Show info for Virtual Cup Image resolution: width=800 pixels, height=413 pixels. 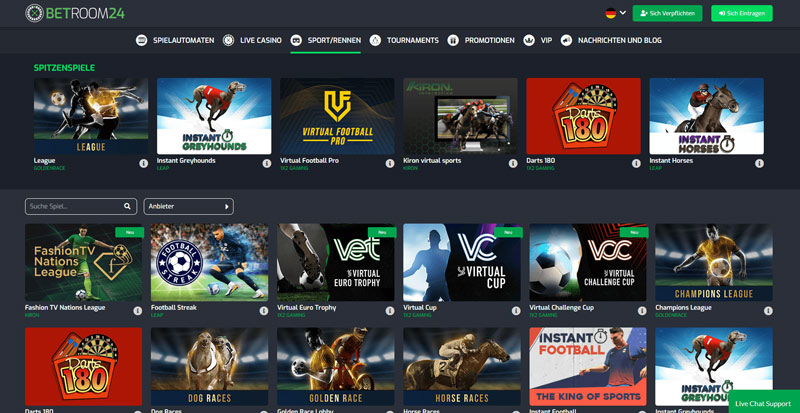click(x=516, y=311)
